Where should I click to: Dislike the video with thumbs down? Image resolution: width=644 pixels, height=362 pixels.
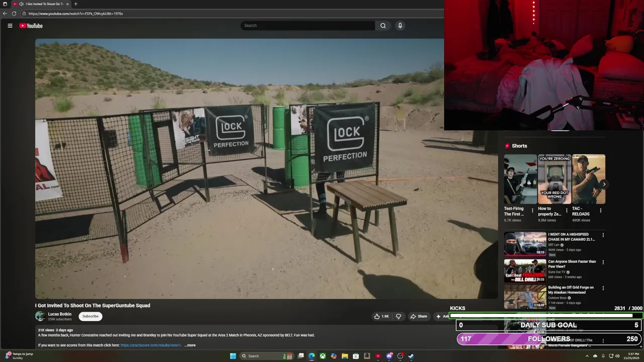coord(398,316)
